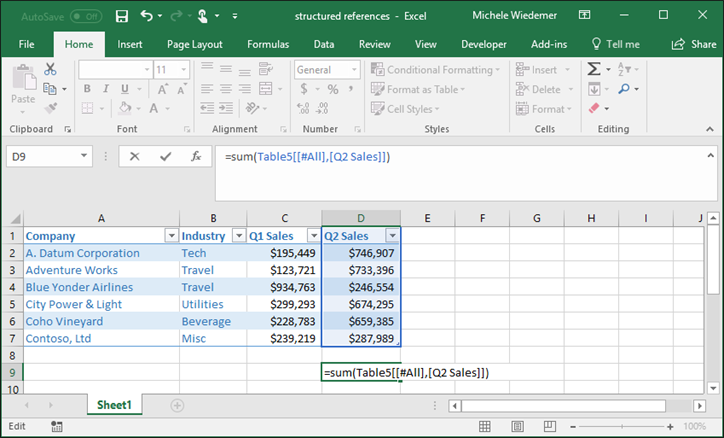Click the Copy icon in Clipboard group

[50, 88]
